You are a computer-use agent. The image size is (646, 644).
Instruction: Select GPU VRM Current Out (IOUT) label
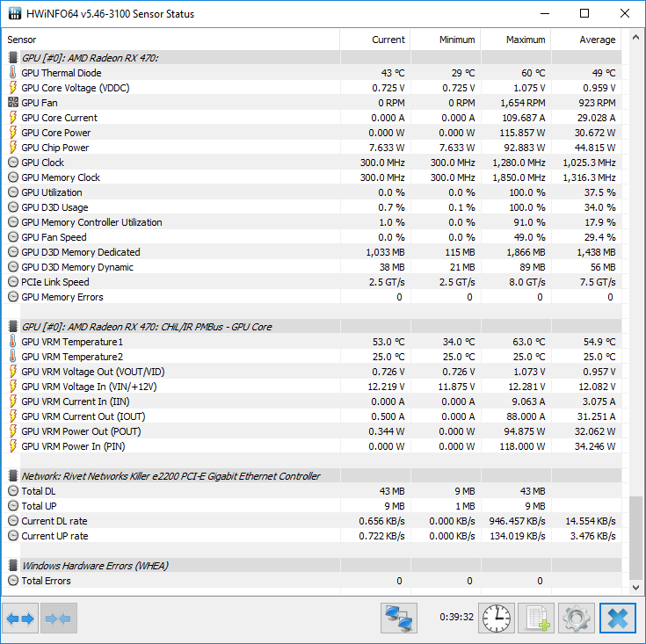tap(83, 416)
